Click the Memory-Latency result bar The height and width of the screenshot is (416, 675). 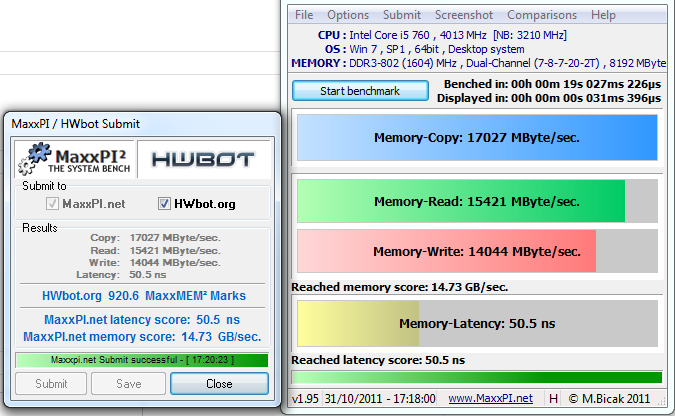pos(477,323)
